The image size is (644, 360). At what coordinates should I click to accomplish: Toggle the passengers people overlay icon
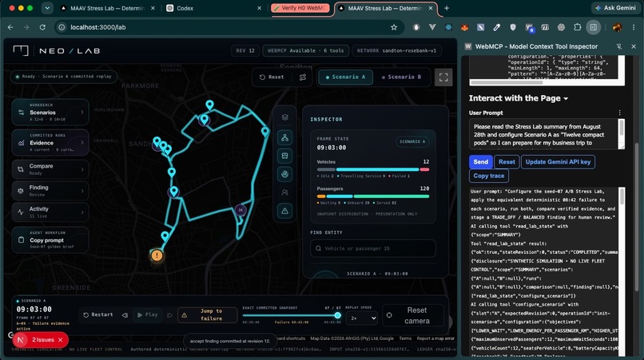[x=284, y=192]
